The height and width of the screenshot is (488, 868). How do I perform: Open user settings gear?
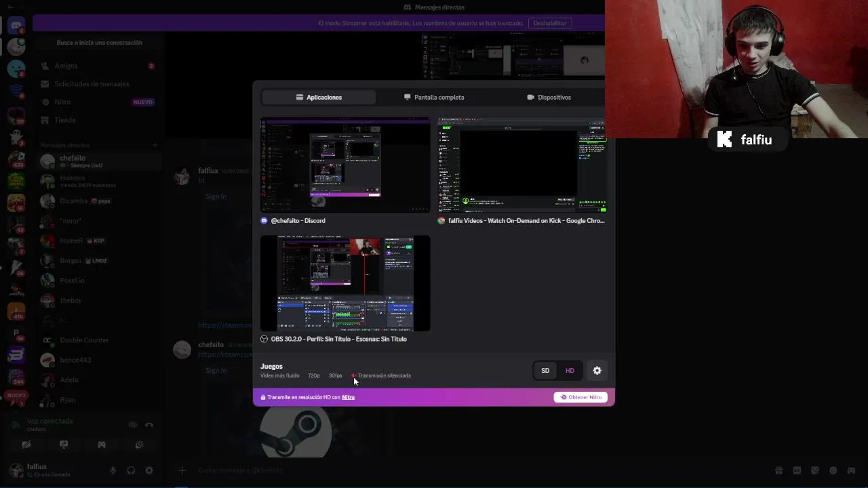point(149,470)
